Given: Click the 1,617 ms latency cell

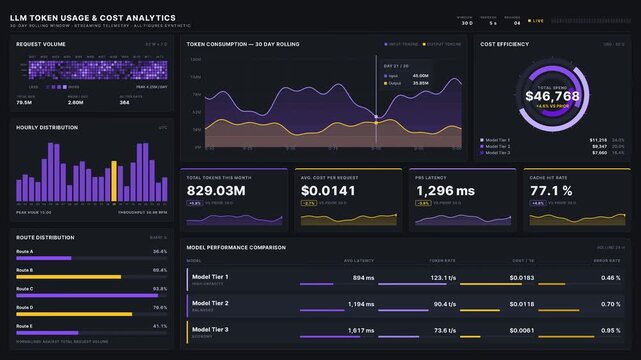Looking at the screenshot, I should pos(361,331).
